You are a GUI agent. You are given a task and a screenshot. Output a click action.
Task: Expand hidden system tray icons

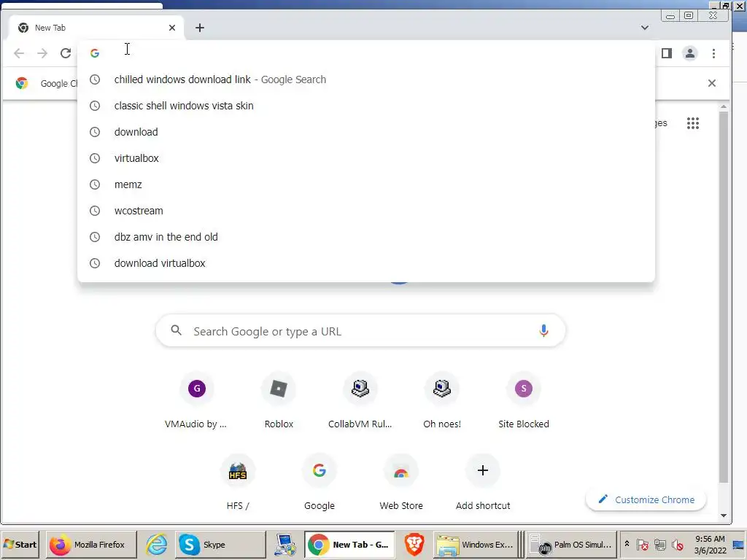click(627, 544)
